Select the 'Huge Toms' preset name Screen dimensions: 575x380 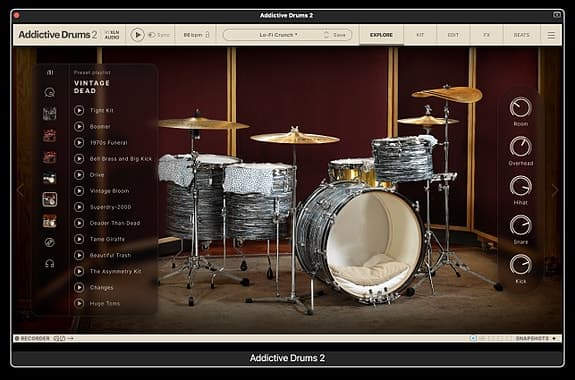point(105,304)
